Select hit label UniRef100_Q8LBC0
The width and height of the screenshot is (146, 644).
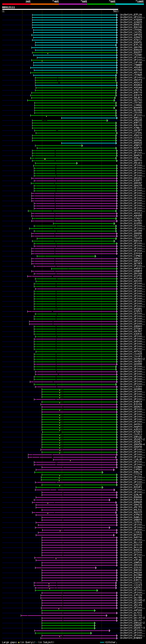131,98
